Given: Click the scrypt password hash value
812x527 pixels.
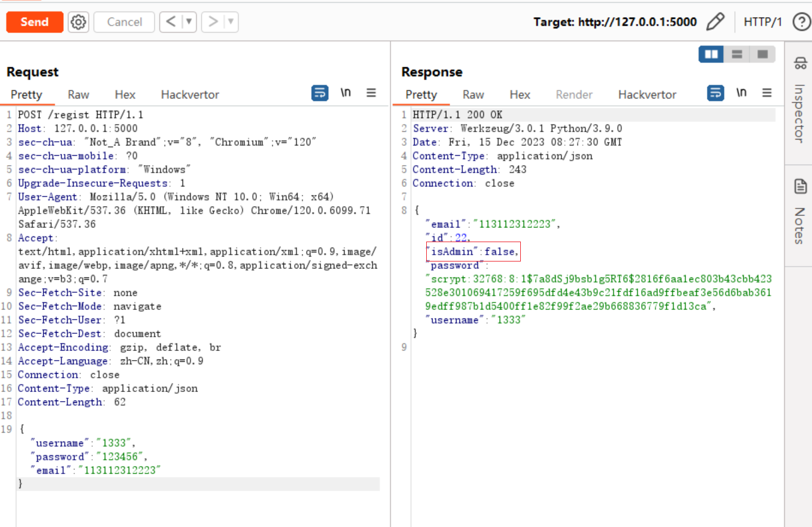Looking at the screenshot, I should pos(598,292).
